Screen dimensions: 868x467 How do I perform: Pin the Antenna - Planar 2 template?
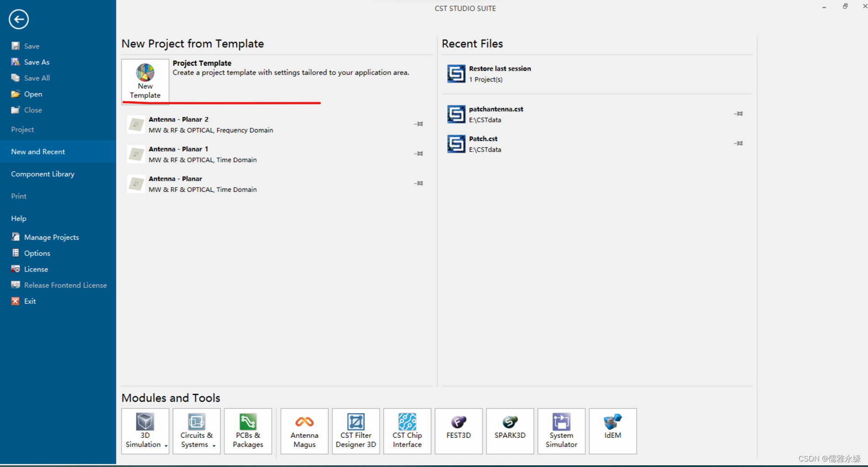coord(418,124)
